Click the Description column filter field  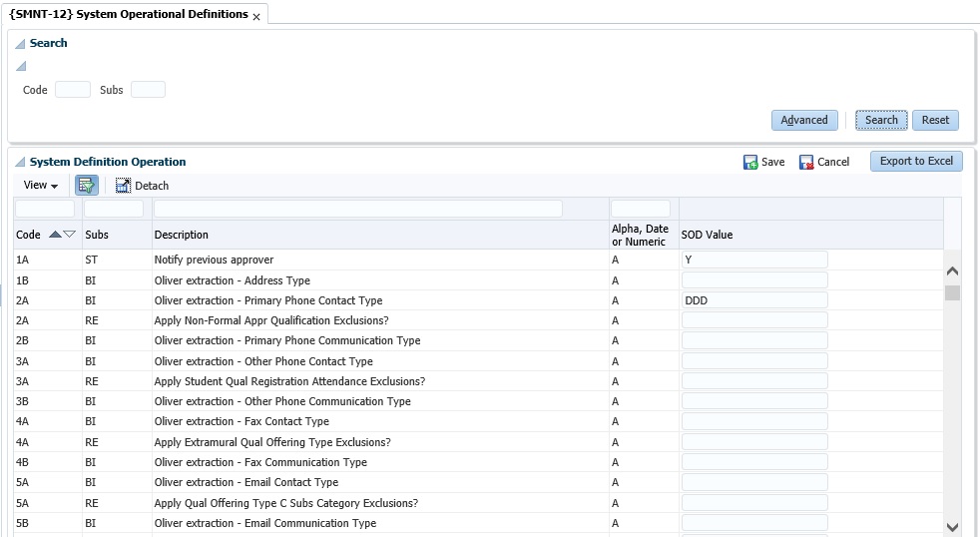pyautogui.click(x=357, y=209)
